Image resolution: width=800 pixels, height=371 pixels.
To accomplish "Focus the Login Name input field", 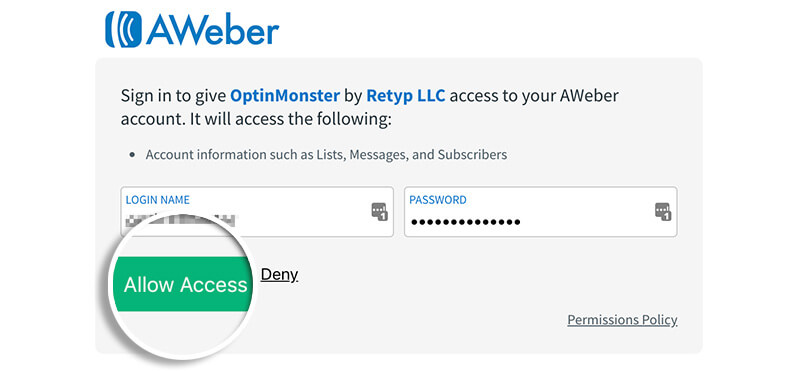I will (x=257, y=212).
